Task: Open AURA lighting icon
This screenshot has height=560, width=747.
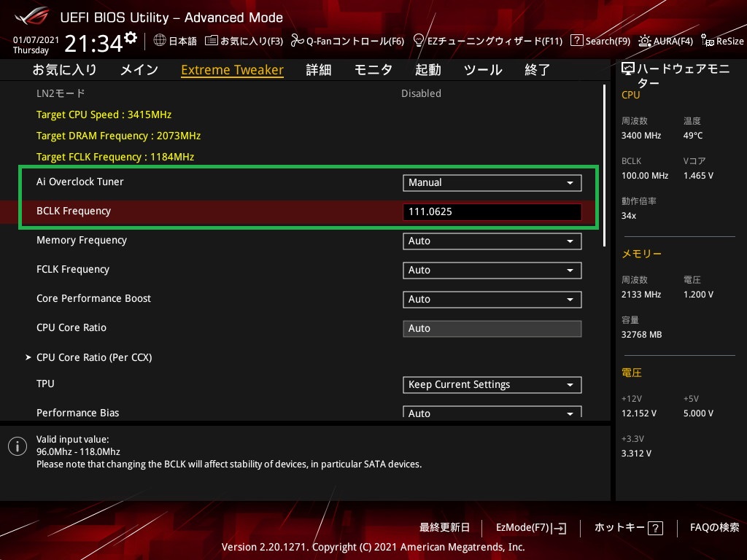Action: pos(645,41)
